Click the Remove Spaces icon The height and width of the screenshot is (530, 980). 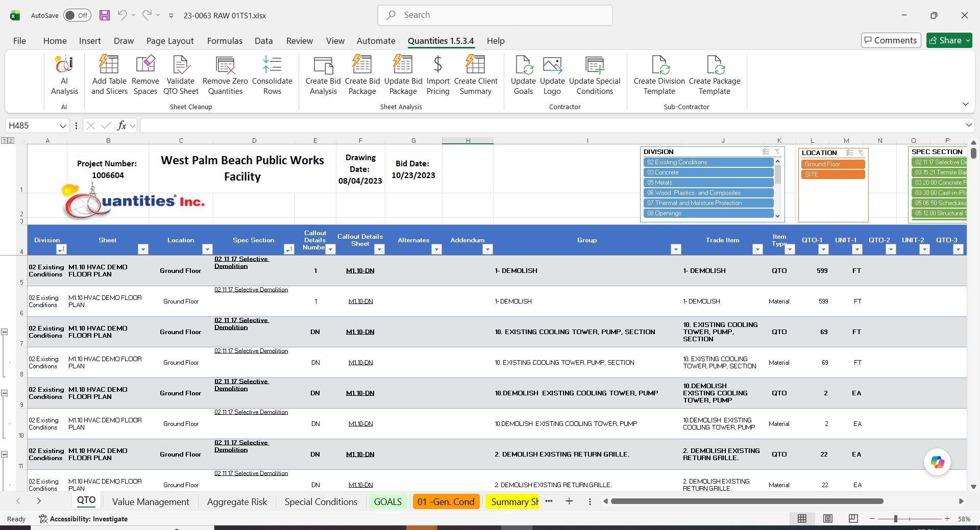pyautogui.click(x=145, y=65)
